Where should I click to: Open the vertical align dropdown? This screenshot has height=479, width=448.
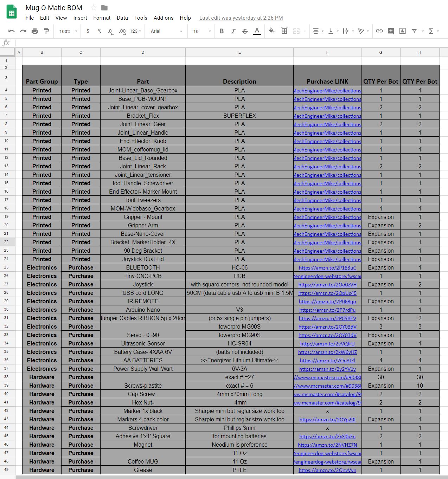(x=333, y=31)
